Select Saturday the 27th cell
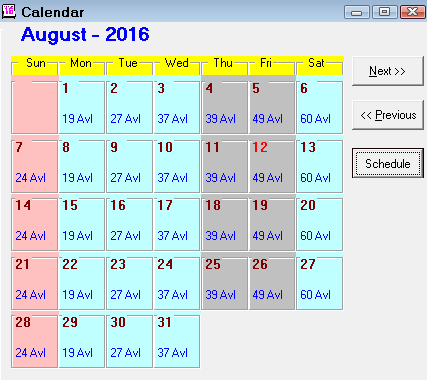The width and height of the screenshot is (427, 380). (x=320, y=283)
